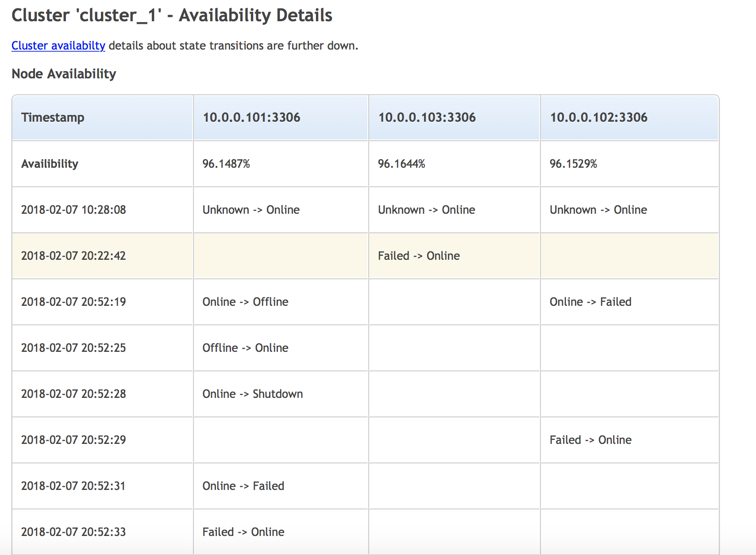Viewport: 756px width, 555px height.
Task: Click timestamp 2018-02-07 20:52:33
Action: coord(73,532)
